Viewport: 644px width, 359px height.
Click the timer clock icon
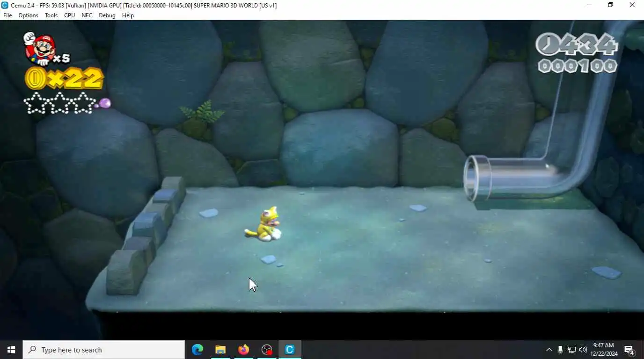548,45
